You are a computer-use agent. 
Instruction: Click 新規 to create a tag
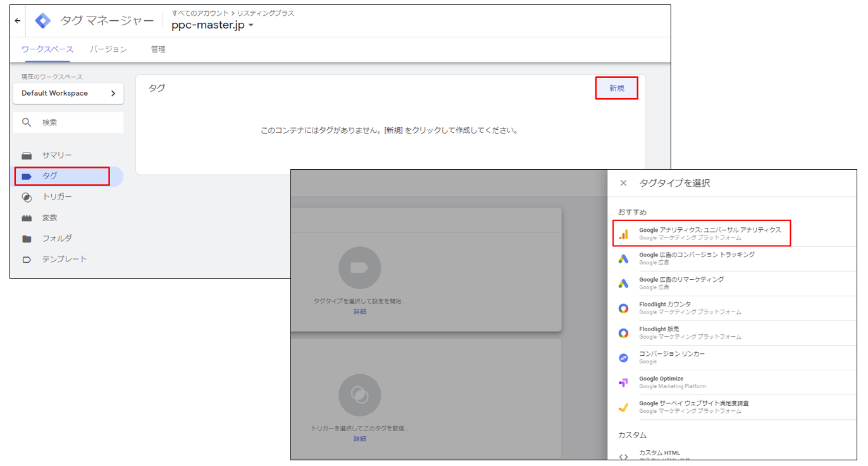pos(617,88)
